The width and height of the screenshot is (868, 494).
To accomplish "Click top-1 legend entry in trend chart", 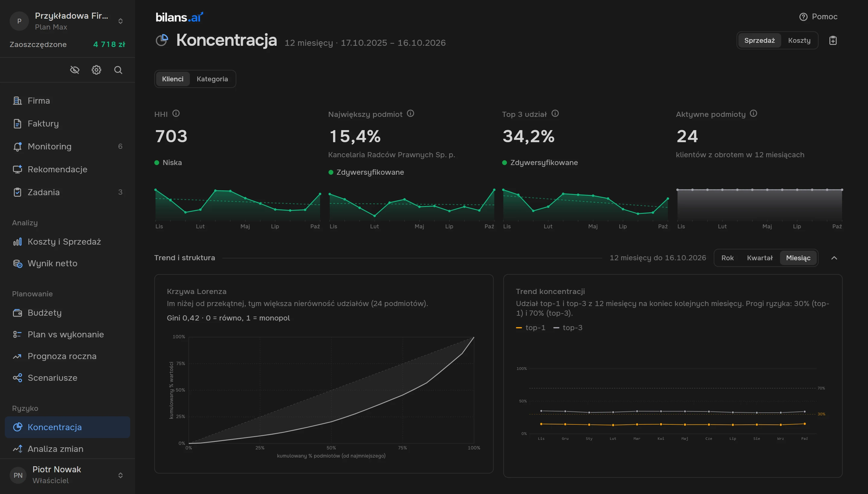I will tap(530, 328).
